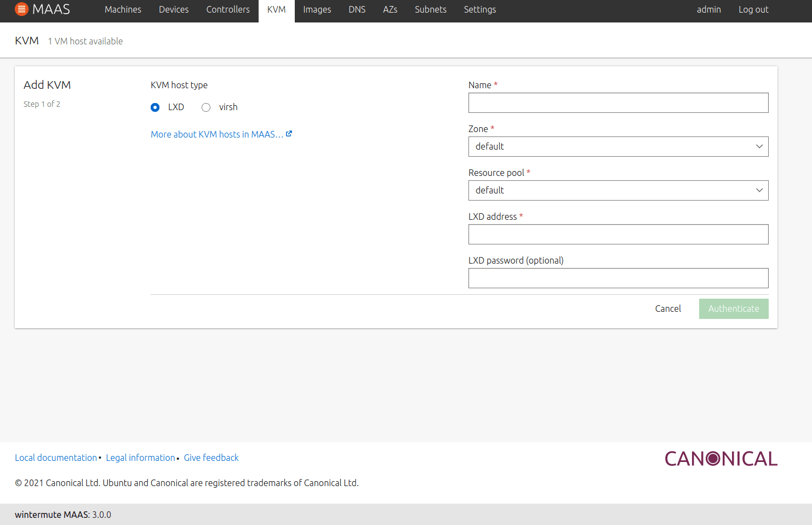Expand the Zone dropdown

(618, 147)
